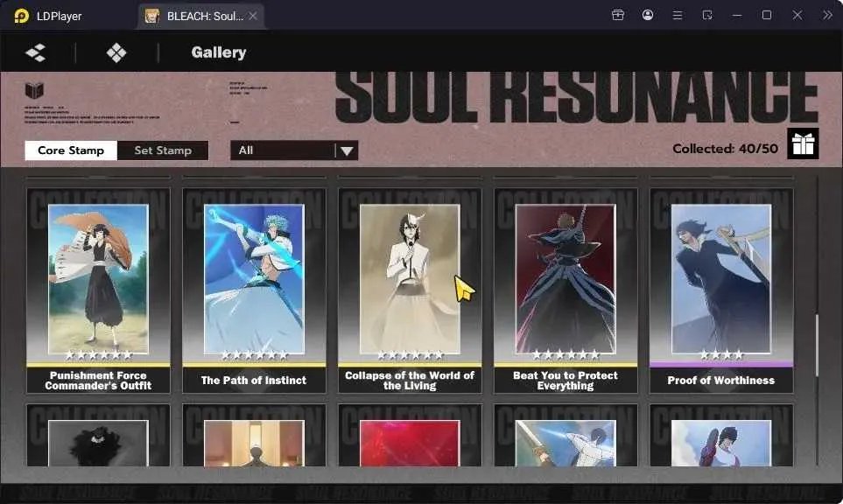The height and width of the screenshot is (504, 843).
Task: Click the BLEACH tab app icon
Action: coord(152,16)
